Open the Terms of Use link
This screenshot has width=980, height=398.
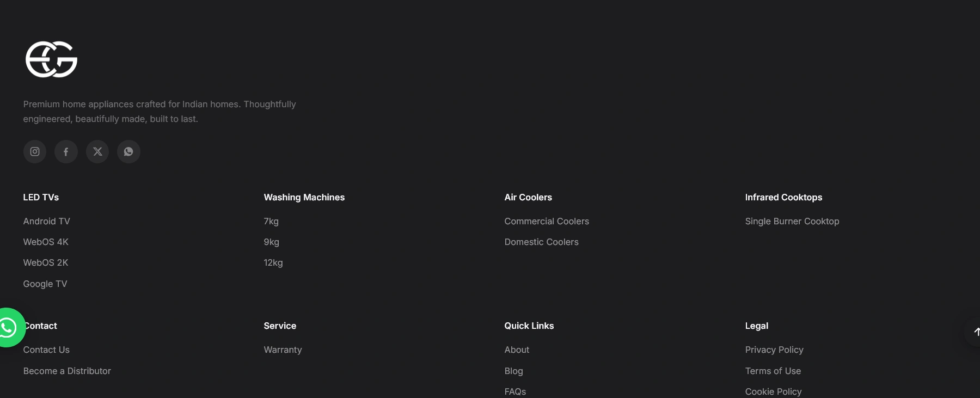click(x=773, y=371)
